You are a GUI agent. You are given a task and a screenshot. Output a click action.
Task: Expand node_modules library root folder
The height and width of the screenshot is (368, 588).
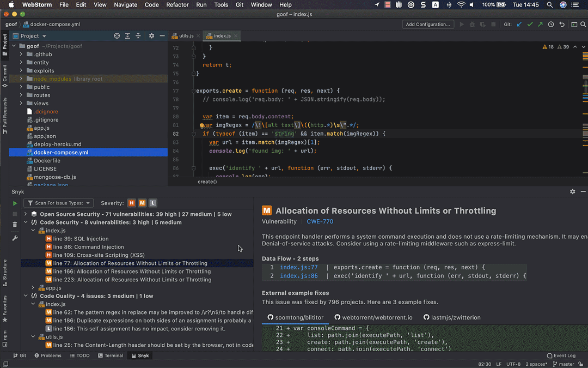(21, 79)
